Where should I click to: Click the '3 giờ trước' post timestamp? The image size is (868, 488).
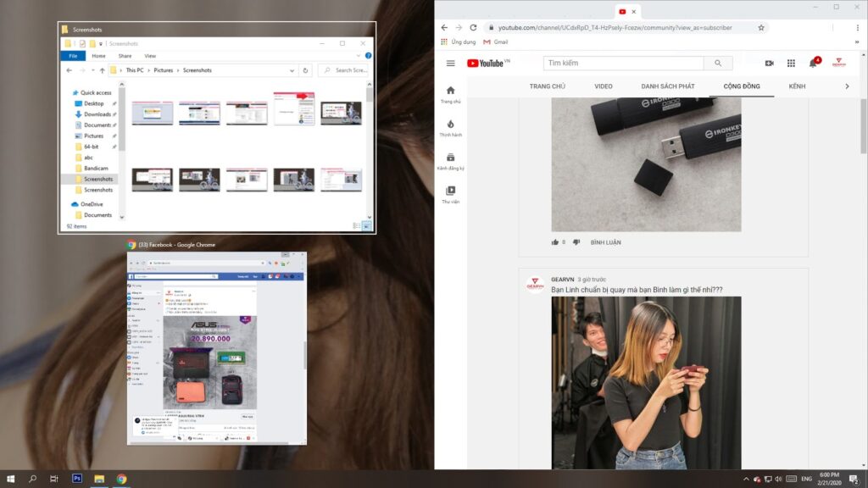point(592,280)
